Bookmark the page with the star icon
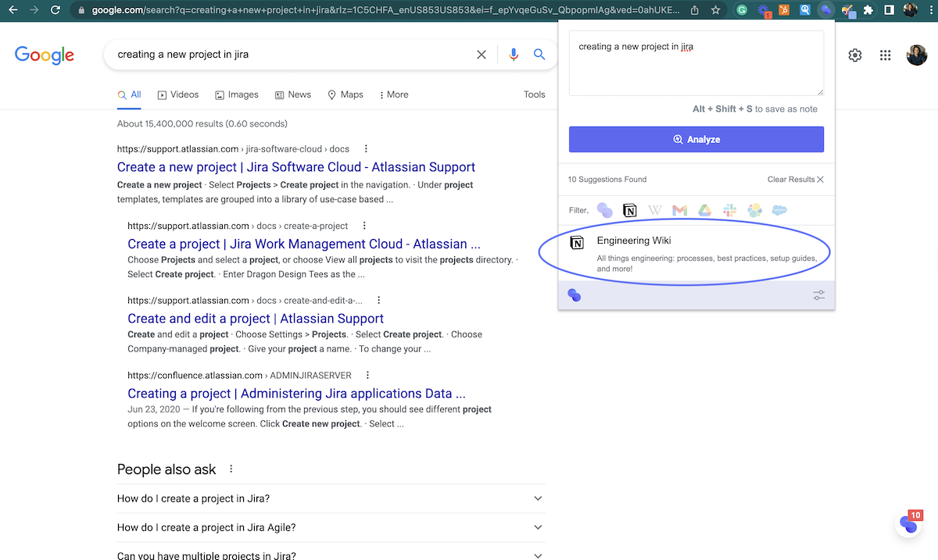The width and height of the screenshot is (938, 560). pos(716,10)
